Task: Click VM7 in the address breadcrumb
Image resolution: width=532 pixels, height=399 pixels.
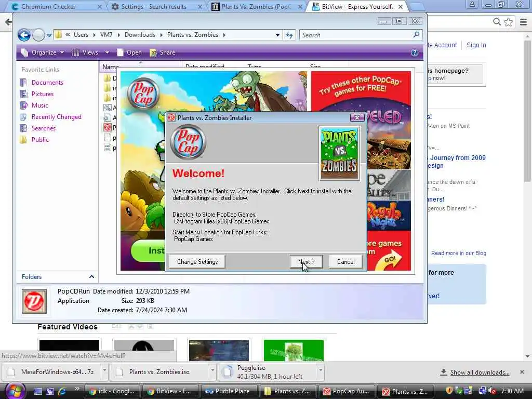Action: (x=106, y=35)
